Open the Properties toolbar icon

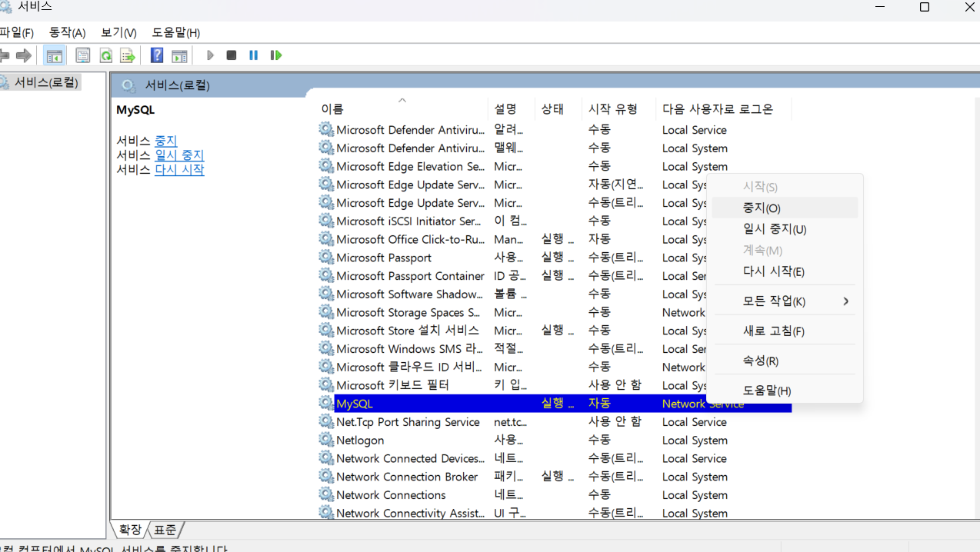click(x=83, y=55)
